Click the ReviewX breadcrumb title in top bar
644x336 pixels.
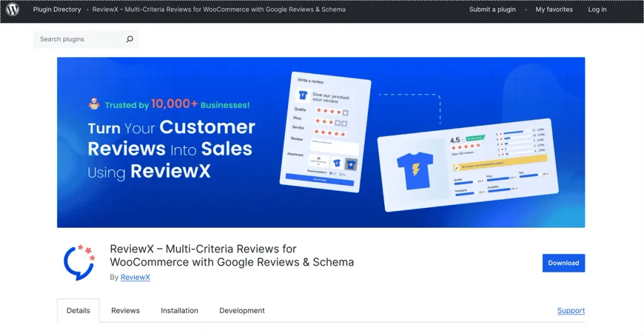coord(218,9)
